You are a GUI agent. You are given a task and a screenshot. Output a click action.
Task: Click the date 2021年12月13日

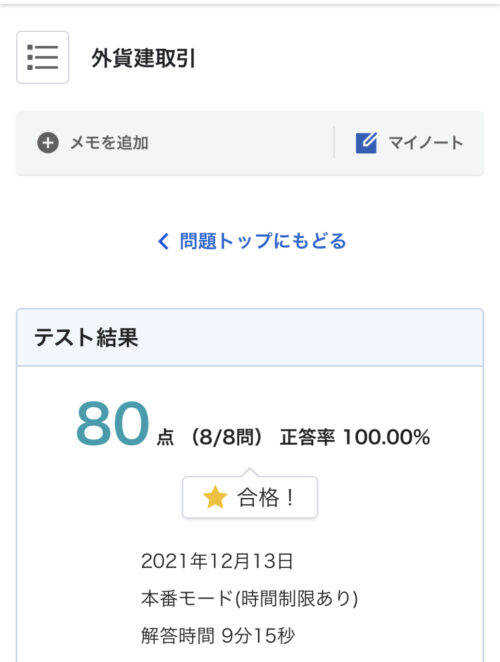[217, 562]
